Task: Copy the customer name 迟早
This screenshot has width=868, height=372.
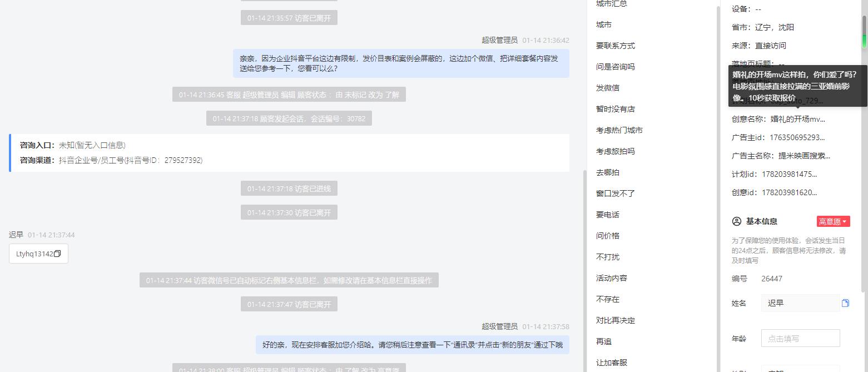Action: 845,303
